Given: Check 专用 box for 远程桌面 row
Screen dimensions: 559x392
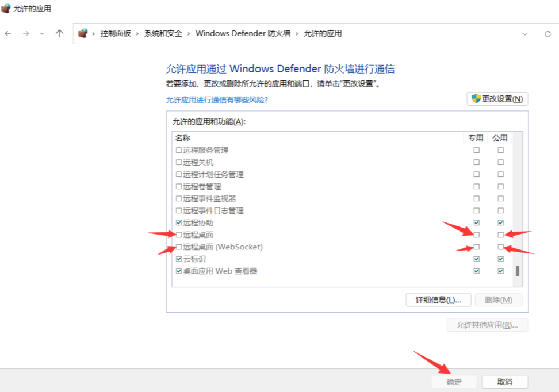Looking at the screenshot, I should point(476,235).
